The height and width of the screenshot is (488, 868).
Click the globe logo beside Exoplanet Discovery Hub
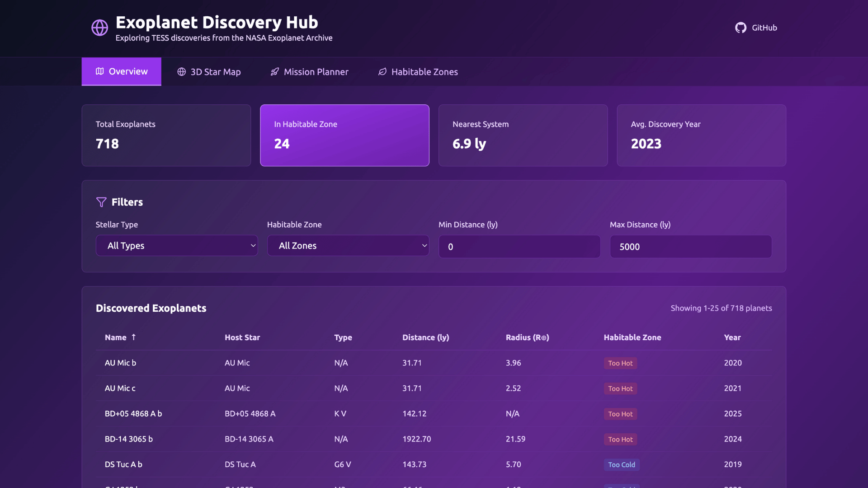coord(99,27)
